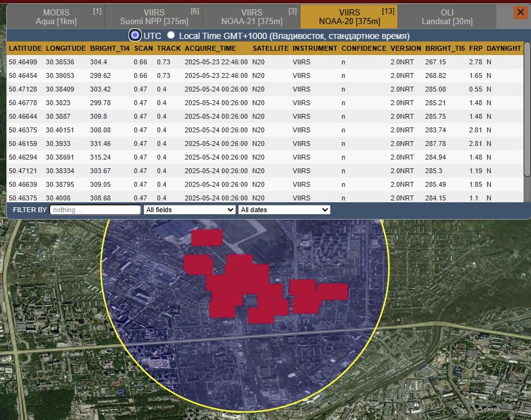Screen dimensions: 531x420
Task: Click FRP value 2.78
Action: click(x=475, y=62)
